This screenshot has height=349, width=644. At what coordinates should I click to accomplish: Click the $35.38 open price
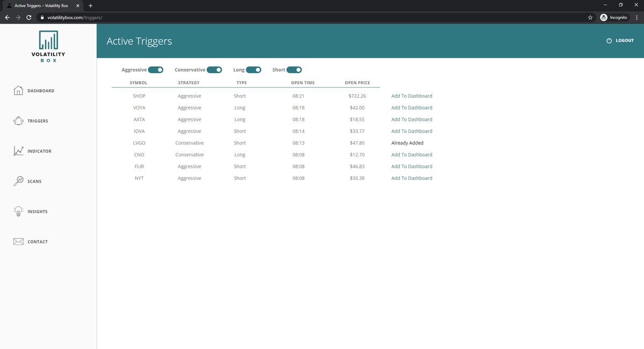[x=357, y=178]
